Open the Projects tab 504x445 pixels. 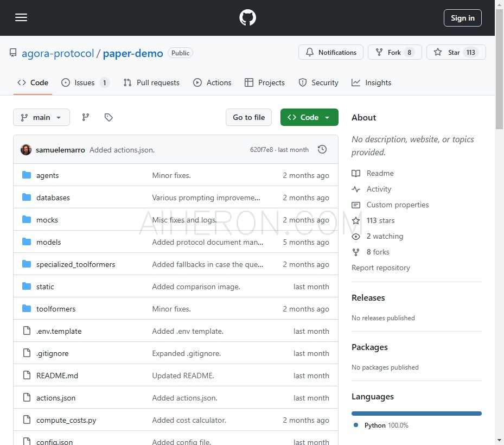(x=265, y=82)
